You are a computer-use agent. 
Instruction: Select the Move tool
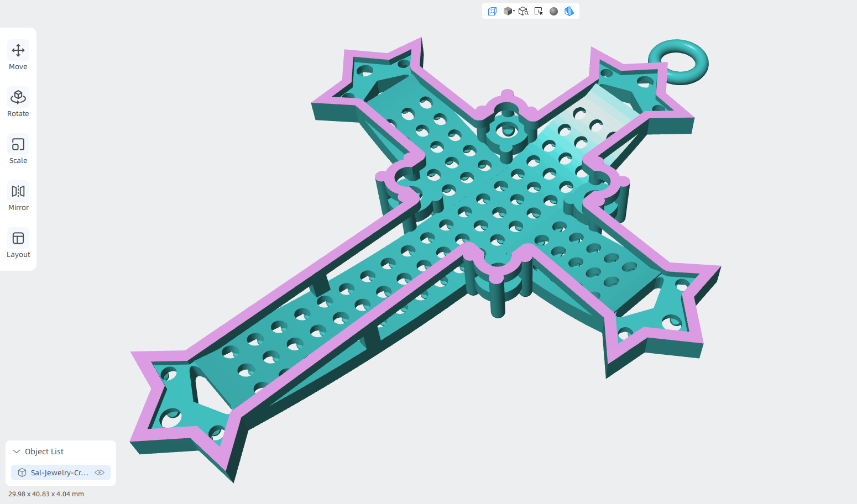click(x=18, y=56)
